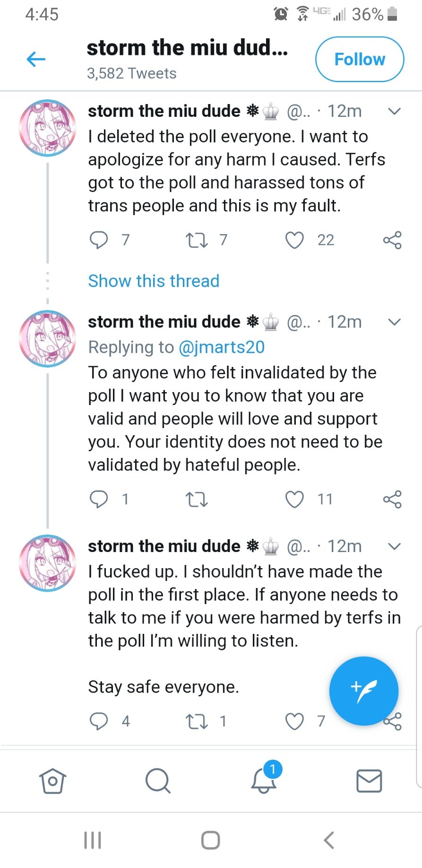The width and height of the screenshot is (422, 868).
Task: Open the third tweet's chevron menu
Action: coord(394,546)
